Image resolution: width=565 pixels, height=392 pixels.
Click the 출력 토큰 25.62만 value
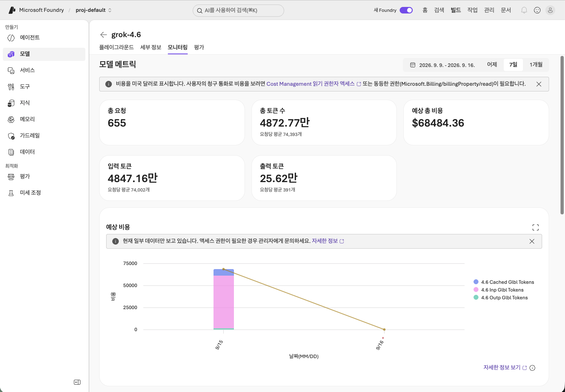click(x=279, y=178)
